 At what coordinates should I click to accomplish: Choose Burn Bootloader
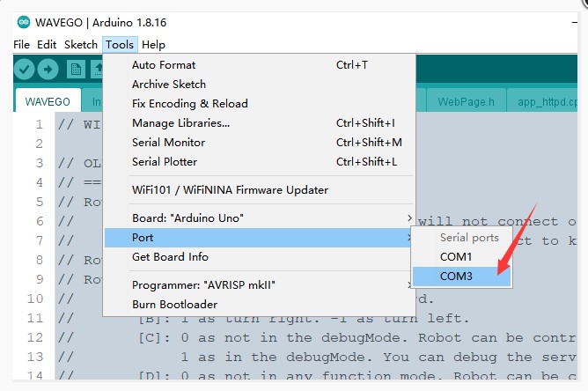(x=260, y=305)
